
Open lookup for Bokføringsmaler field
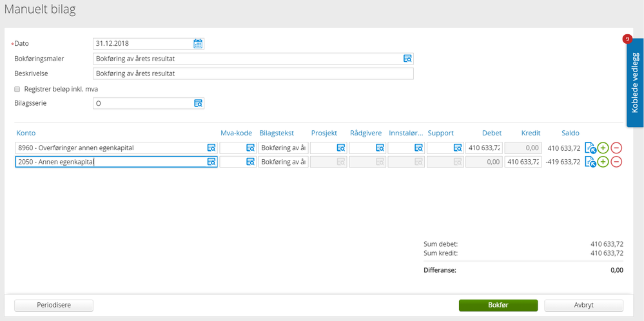coord(407,59)
